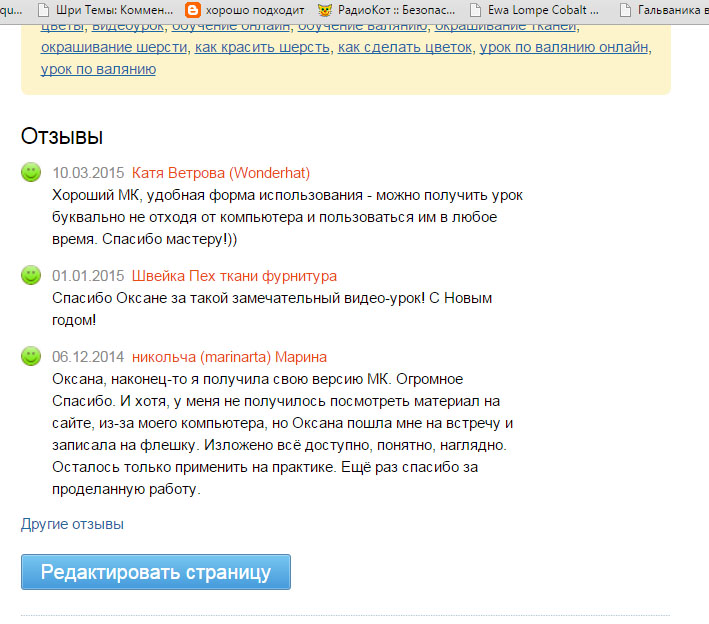Click the 10.03.2015 review date
The image size is (709, 624).
coord(88,172)
